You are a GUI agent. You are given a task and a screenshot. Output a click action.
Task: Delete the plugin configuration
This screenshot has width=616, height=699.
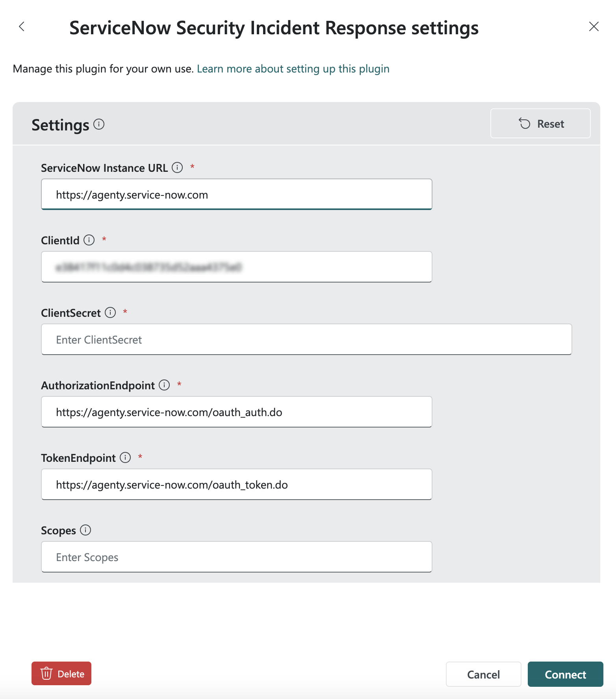tap(61, 674)
